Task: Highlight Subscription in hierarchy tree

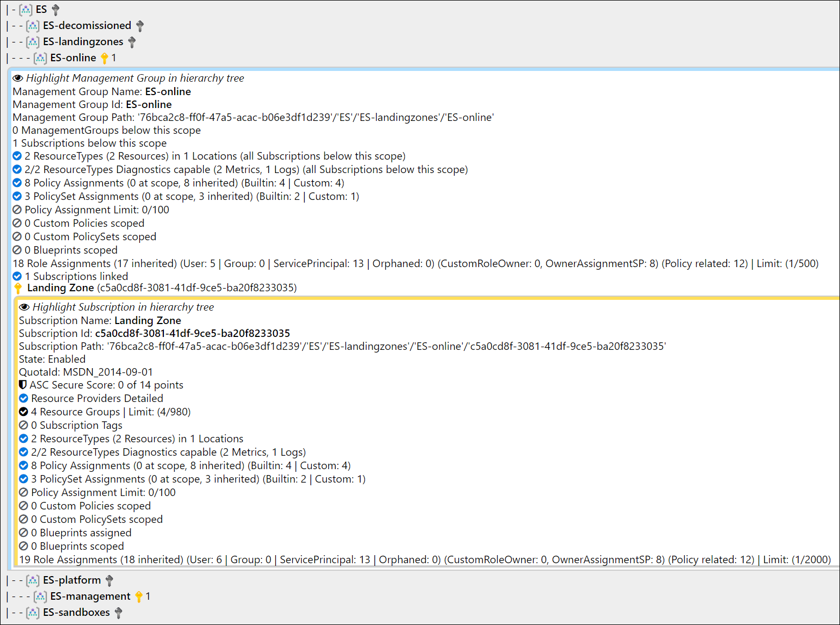Action: pos(123,307)
